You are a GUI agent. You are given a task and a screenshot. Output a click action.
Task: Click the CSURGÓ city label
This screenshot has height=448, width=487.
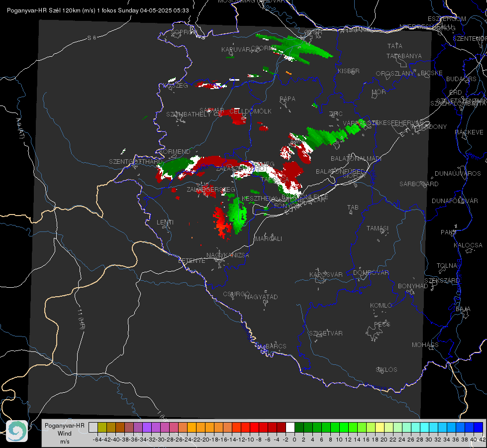(x=236, y=294)
